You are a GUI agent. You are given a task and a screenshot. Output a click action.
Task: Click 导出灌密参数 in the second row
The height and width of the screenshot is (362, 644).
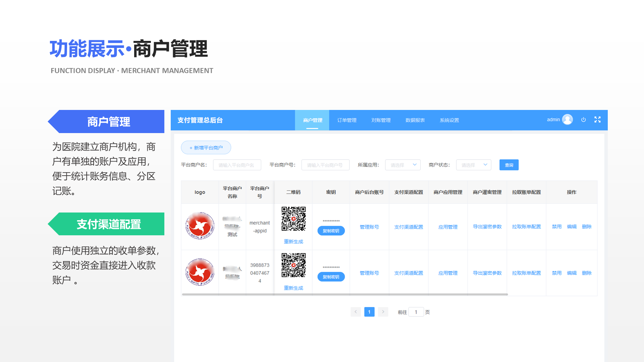487,273
